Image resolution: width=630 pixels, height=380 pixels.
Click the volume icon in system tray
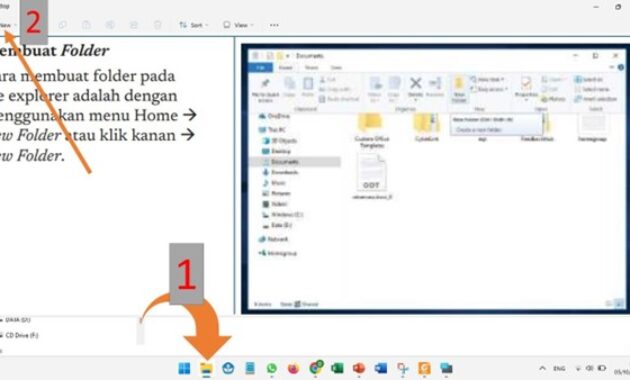[x=589, y=368]
